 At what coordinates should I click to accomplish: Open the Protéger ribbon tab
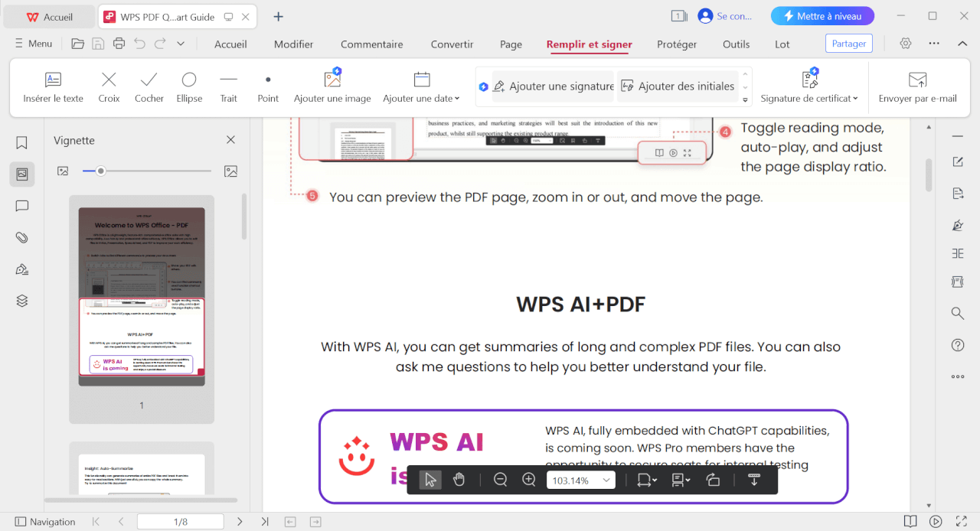[x=677, y=44]
